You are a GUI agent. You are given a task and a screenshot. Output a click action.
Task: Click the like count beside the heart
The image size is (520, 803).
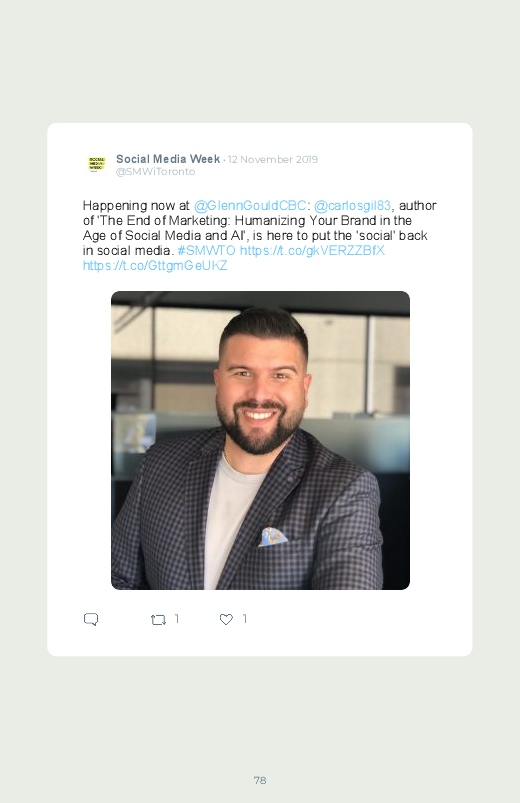(244, 619)
